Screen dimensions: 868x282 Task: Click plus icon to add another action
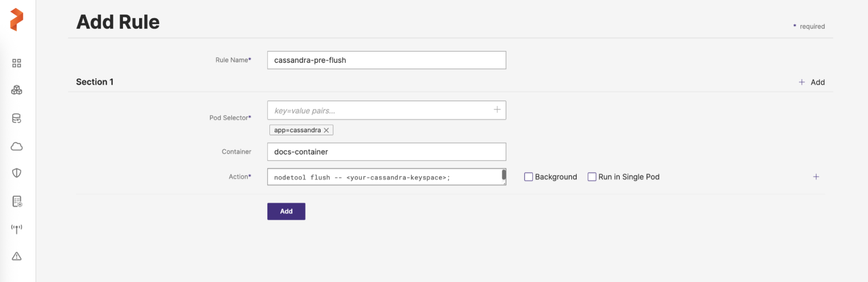point(816,177)
